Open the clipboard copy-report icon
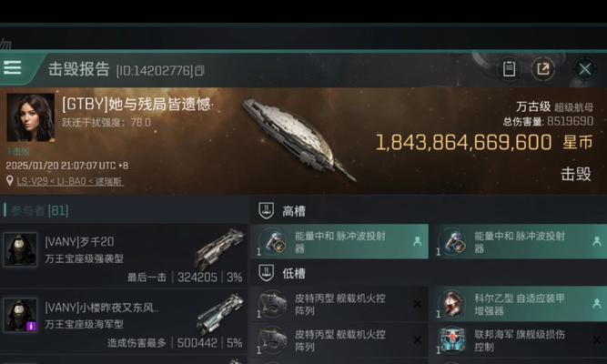Screen dimensions: 607x364 pyautogui.click(x=509, y=69)
